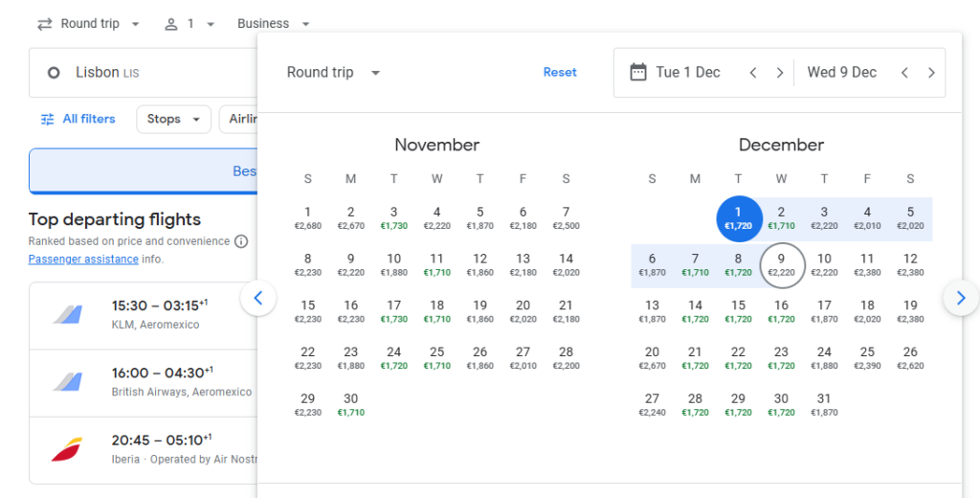Click circled December 9 return date
Screen dimensions: 980x498
(x=781, y=264)
